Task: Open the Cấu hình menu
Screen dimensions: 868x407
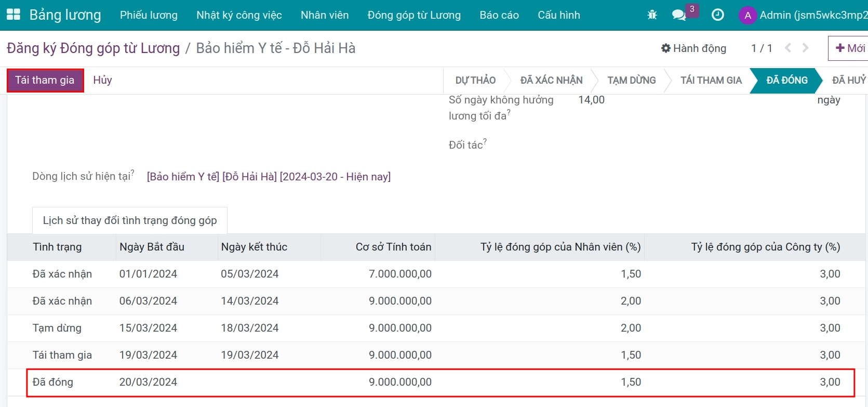Action: (558, 15)
